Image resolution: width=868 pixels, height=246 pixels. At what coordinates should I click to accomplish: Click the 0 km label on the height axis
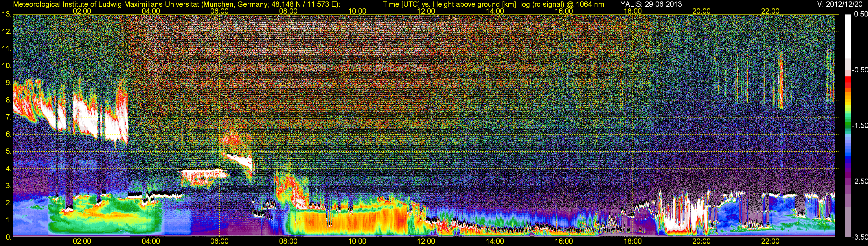[x=8, y=237]
